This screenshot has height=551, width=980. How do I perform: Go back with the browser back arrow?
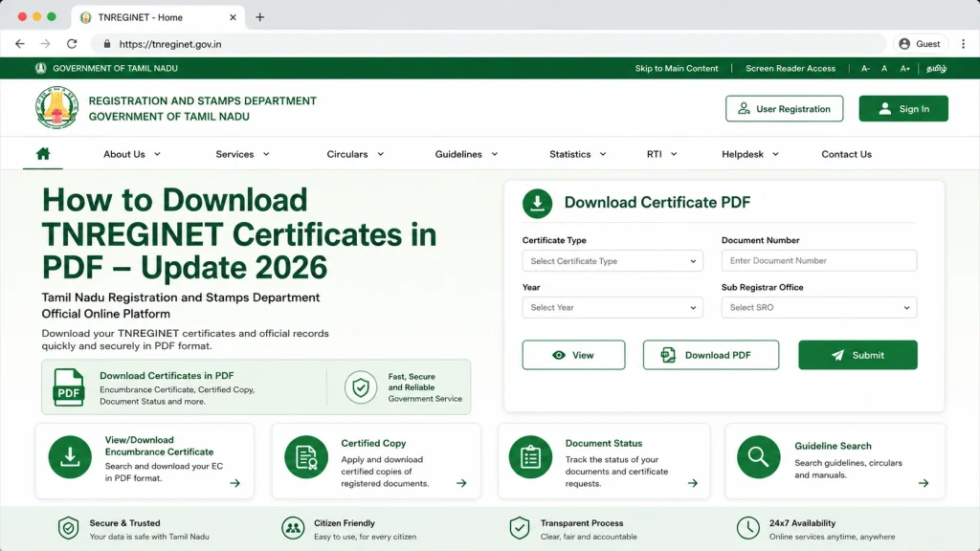click(x=20, y=44)
